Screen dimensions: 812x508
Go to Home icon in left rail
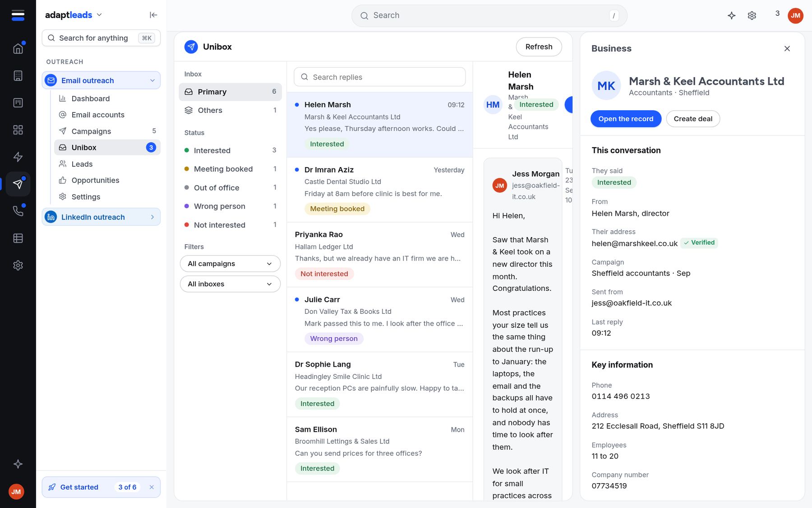(x=18, y=48)
